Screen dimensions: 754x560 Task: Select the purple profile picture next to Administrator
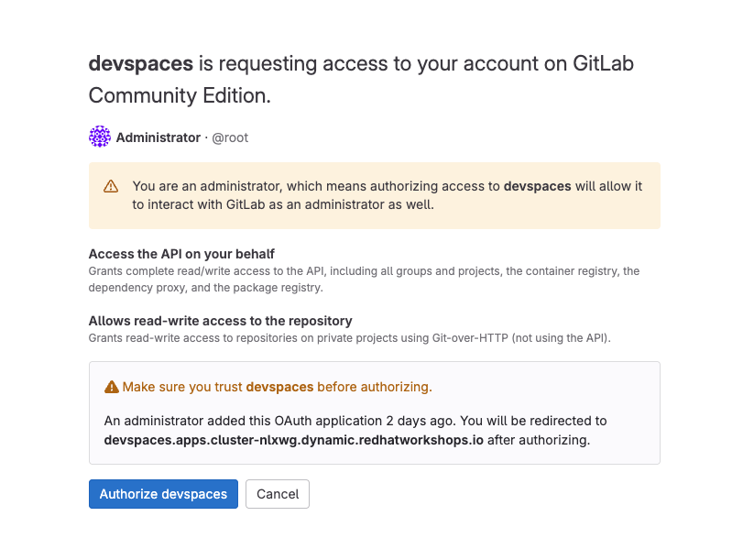coord(99,136)
